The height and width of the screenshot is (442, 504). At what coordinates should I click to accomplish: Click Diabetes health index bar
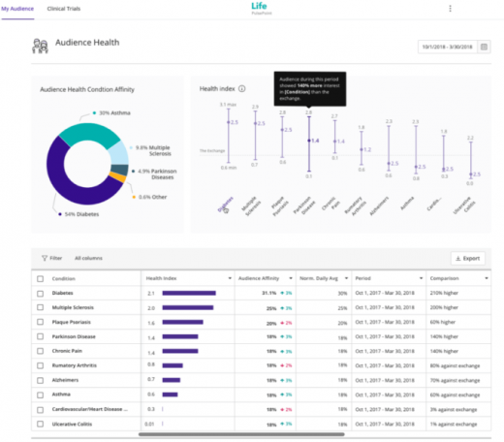(189, 293)
